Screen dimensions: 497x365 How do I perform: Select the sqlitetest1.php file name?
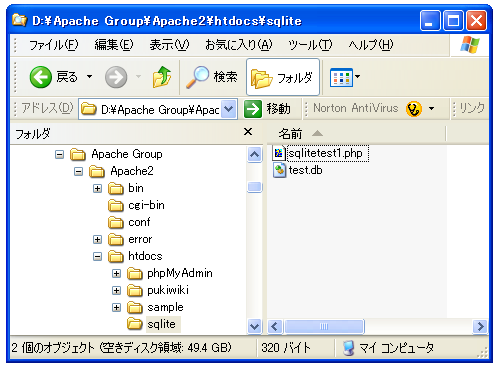(327, 153)
